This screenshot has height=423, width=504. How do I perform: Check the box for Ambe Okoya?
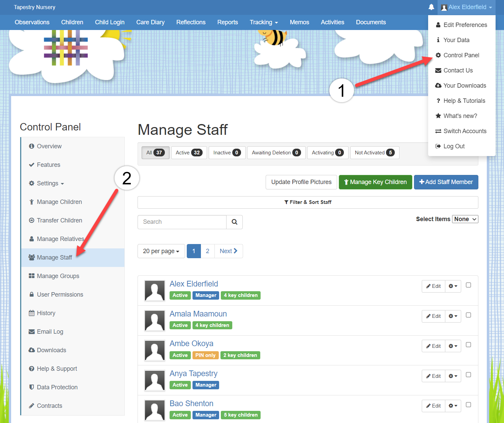tap(468, 345)
